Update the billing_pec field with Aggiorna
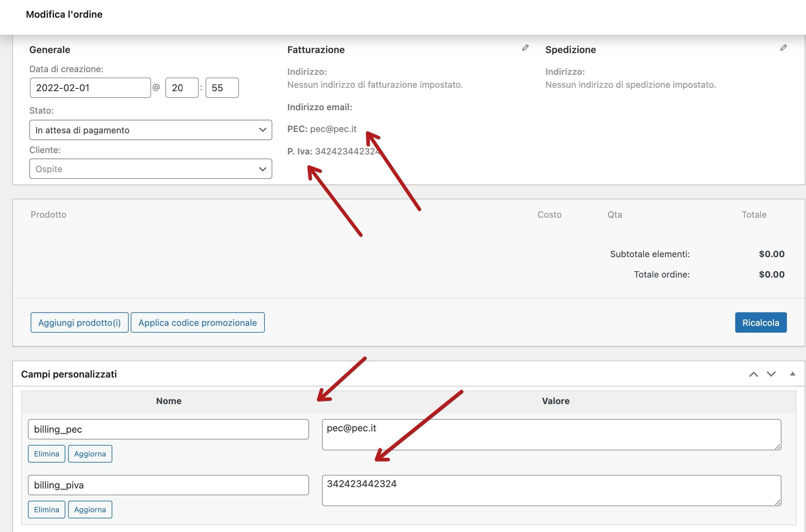Image resolution: width=806 pixels, height=532 pixels. pos(90,454)
